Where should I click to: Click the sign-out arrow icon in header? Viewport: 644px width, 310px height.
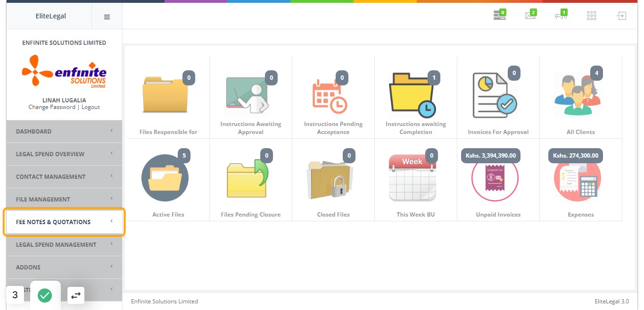[x=622, y=16]
